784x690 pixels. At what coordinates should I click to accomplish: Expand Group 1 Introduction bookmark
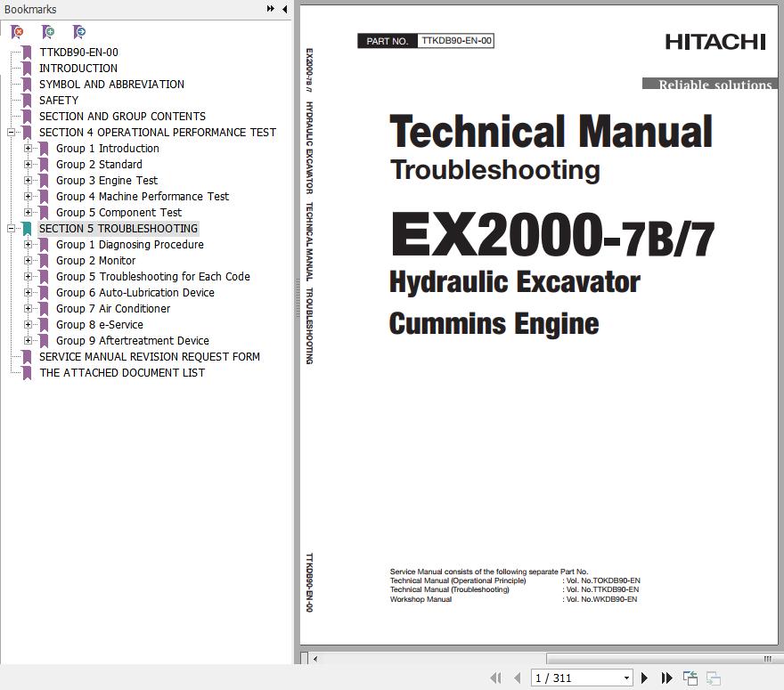(x=28, y=149)
